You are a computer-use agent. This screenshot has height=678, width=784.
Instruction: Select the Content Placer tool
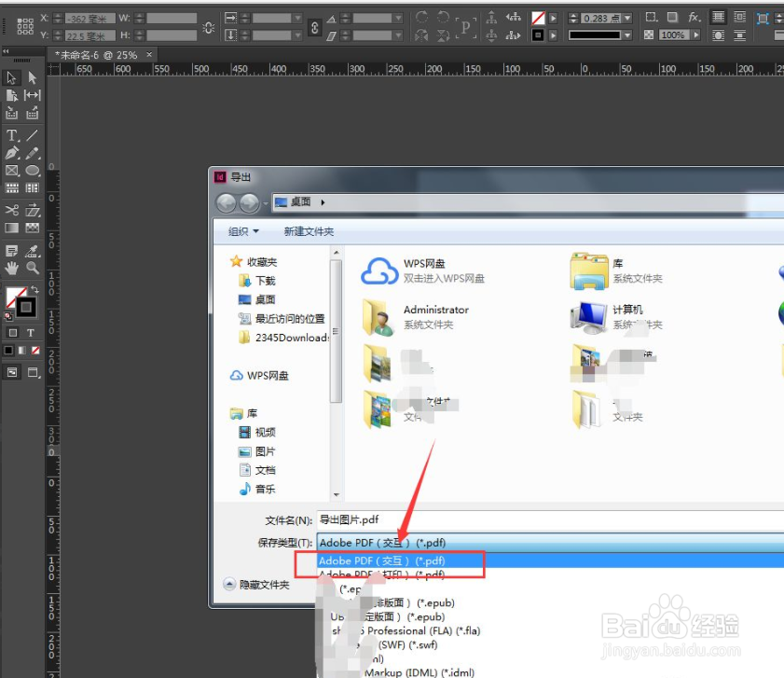(33, 113)
